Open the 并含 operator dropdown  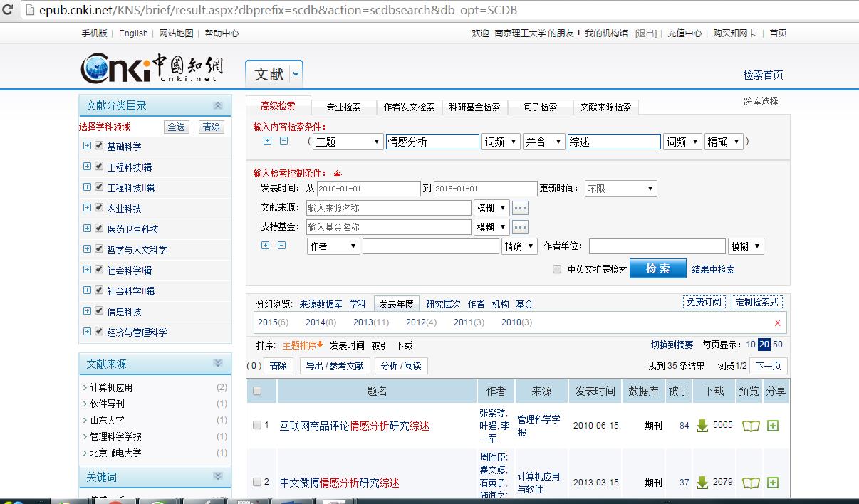[x=544, y=142]
